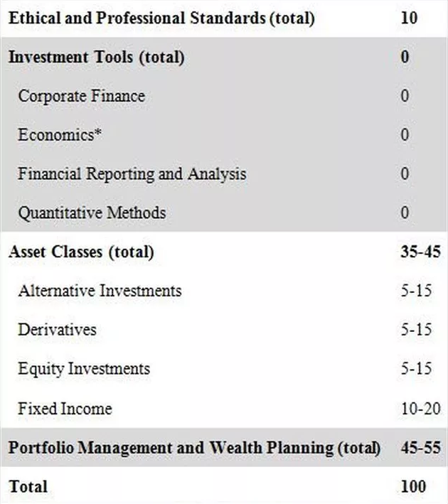Viewport: 448px width, 504px height.
Task: Select the 45-55 Portfolio Management weight
Action: pos(420,448)
